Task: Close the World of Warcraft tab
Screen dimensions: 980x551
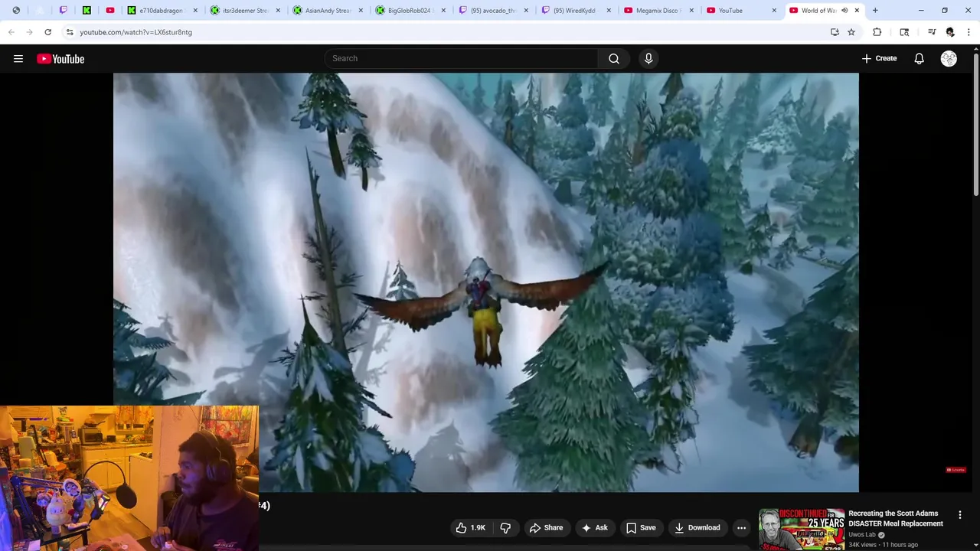Action: click(x=857, y=11)
